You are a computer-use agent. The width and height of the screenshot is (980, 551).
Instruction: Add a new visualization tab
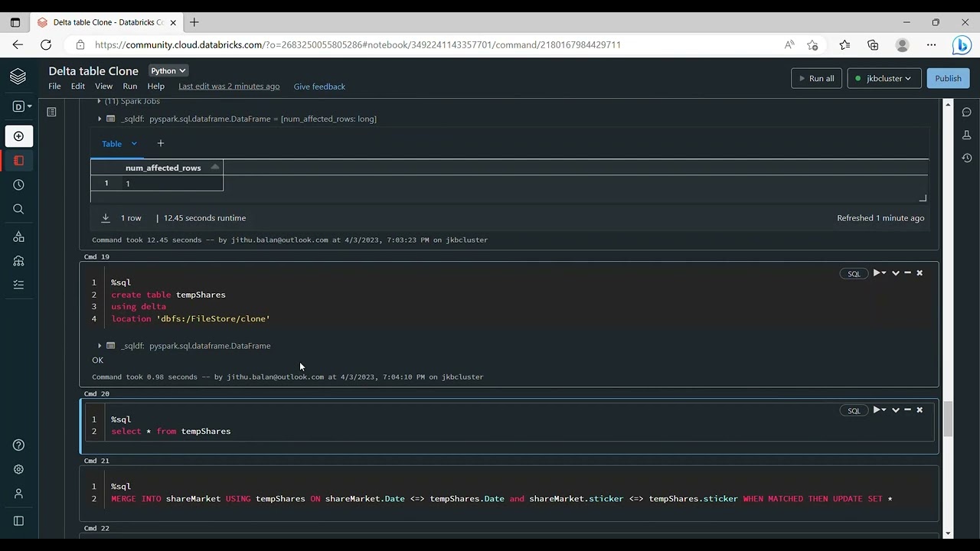click(x=160, y=143)
